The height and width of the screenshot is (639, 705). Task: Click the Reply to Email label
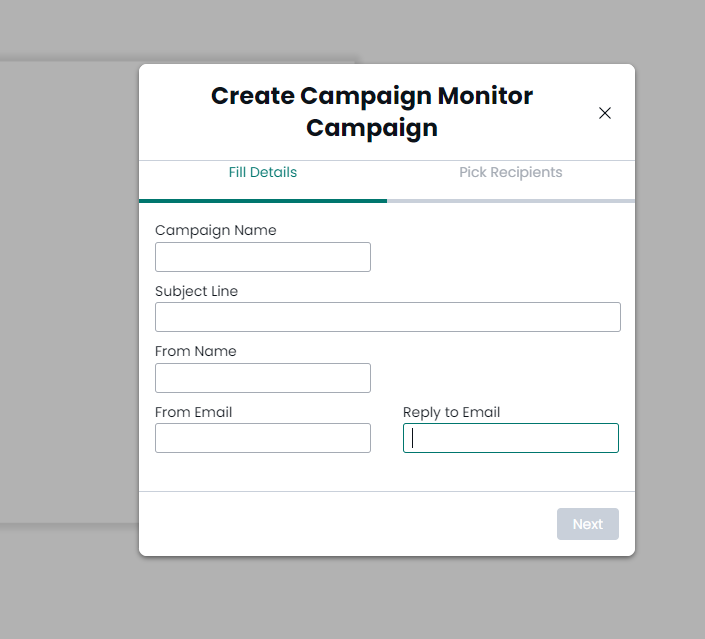pyautogui.click(x=451, y=412)
